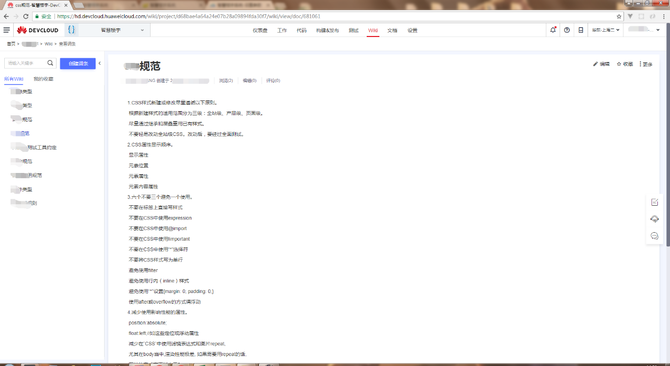Open the 工作 tab
Viewport: 670px width, 366px height.
tap(282, 30)
